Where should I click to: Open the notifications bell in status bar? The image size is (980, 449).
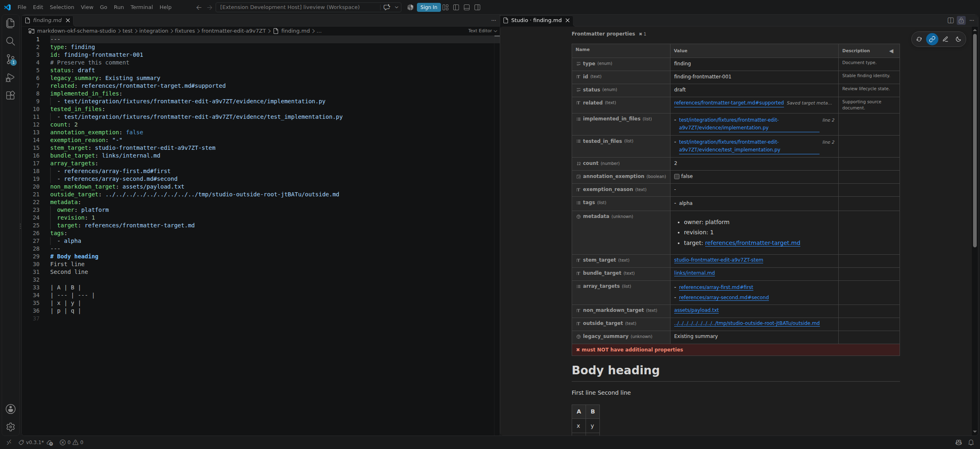point(971,442)
